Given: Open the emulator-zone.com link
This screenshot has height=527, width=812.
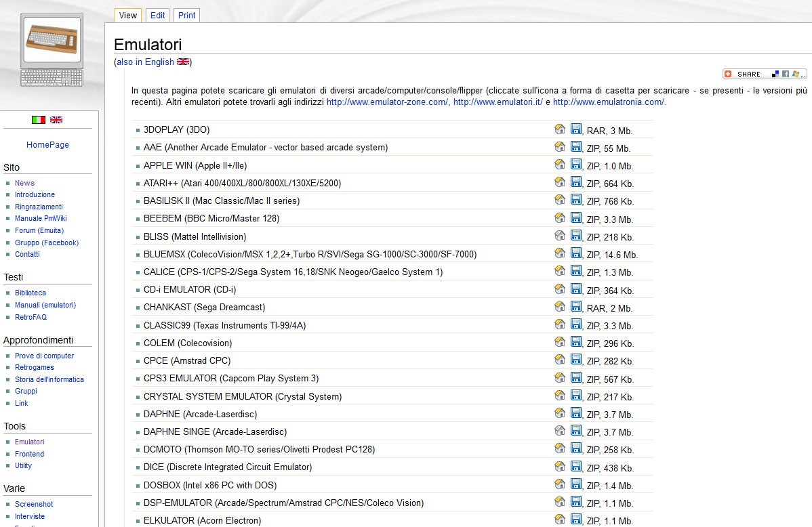Looking at the screenshot, I should pyautogui.click(x=387, y=102).
